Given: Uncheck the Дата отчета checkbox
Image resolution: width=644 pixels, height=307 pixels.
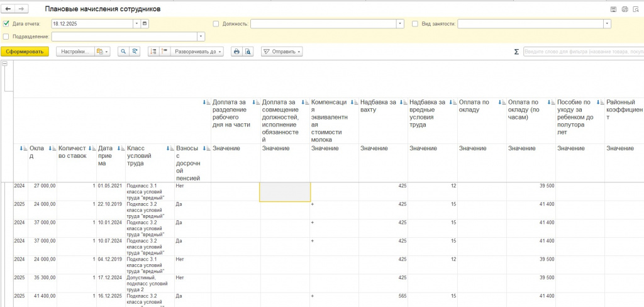Looking at the screenshot, I should coord(6,24).
